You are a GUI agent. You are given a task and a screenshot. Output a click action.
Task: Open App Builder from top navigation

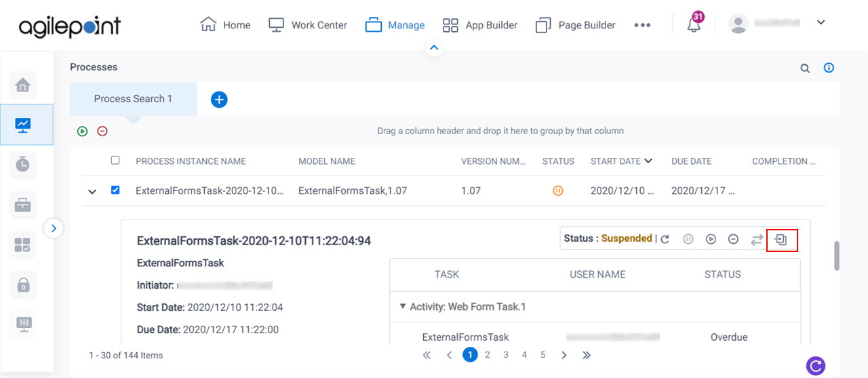point(479,25)
